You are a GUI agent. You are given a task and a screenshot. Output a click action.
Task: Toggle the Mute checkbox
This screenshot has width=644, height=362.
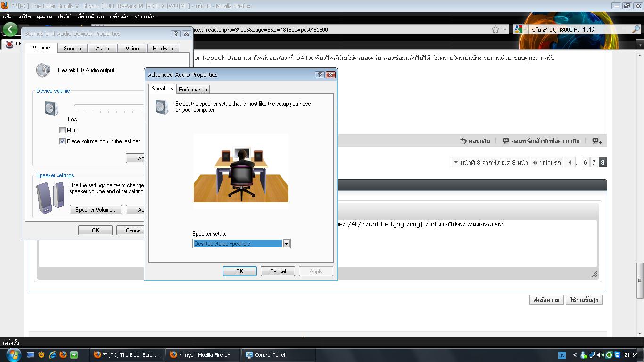(x=62, y=130)
